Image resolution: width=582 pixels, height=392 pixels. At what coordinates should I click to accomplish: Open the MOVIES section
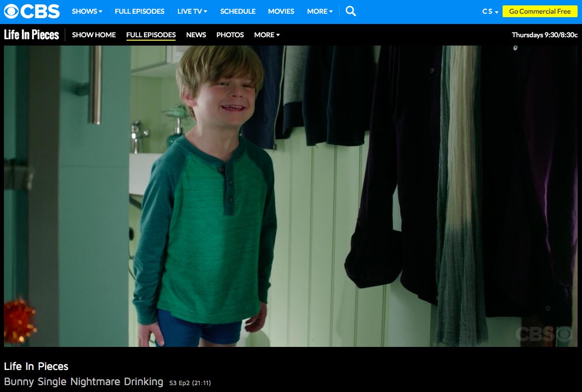coord(281,11)
